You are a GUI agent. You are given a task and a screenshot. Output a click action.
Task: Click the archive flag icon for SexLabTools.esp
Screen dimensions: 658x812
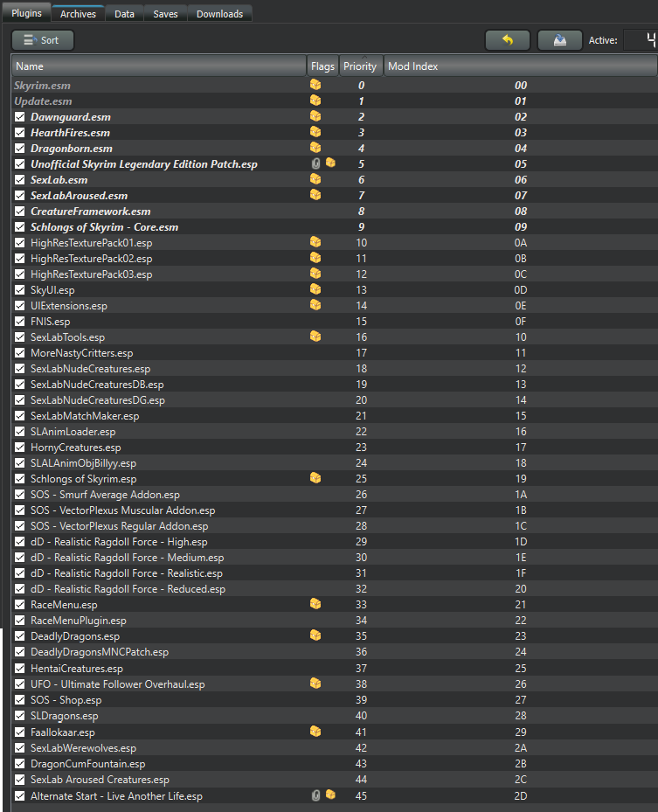315,337
